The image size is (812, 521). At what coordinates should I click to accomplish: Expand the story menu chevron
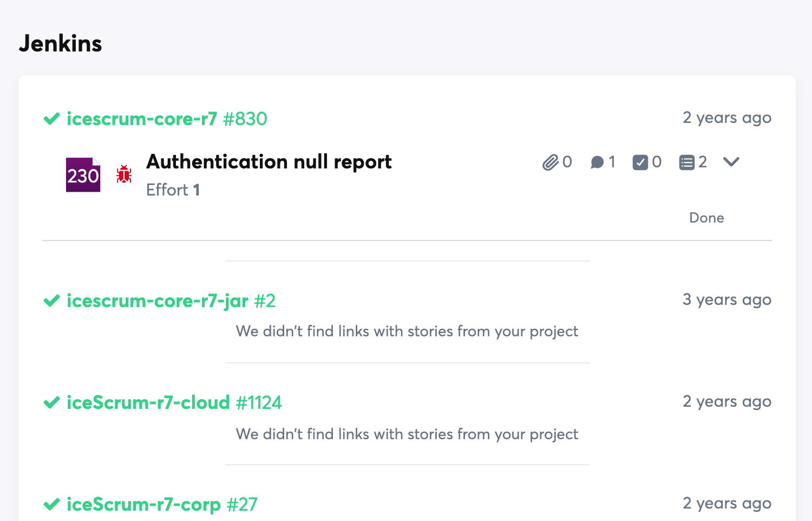[x=731, y=162]
